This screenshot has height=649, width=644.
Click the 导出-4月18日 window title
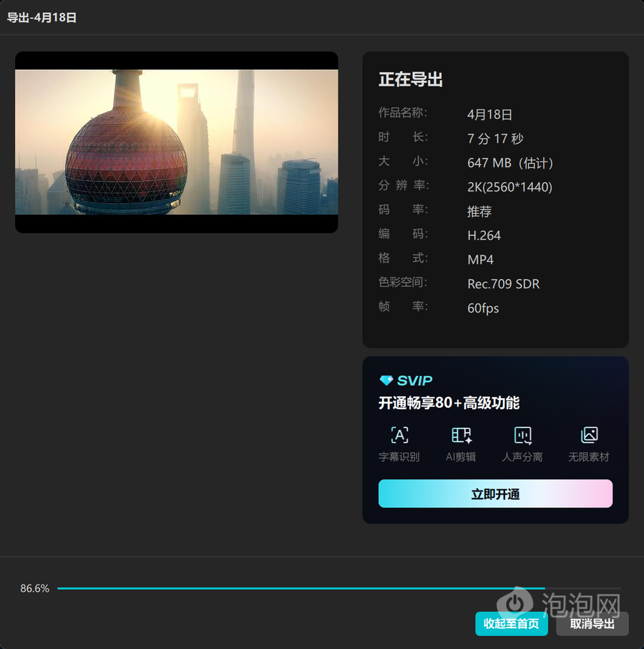coord(42,17)
